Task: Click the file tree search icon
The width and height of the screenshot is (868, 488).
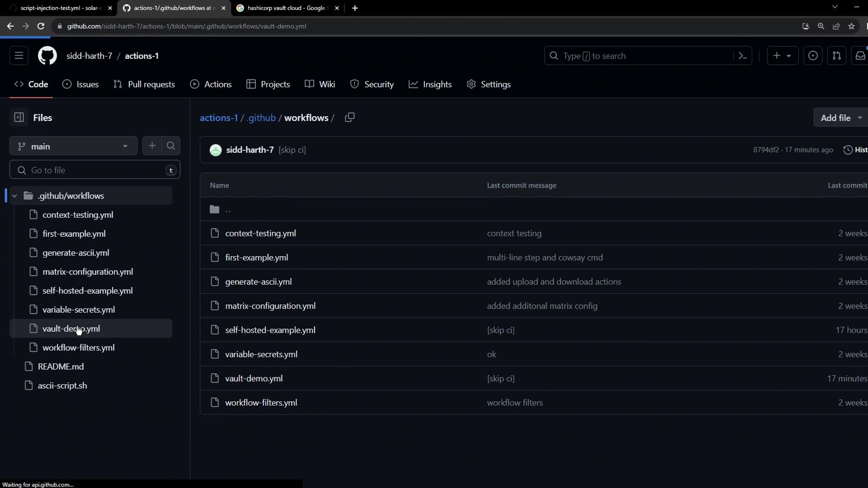Action: (x=171, y=146)
